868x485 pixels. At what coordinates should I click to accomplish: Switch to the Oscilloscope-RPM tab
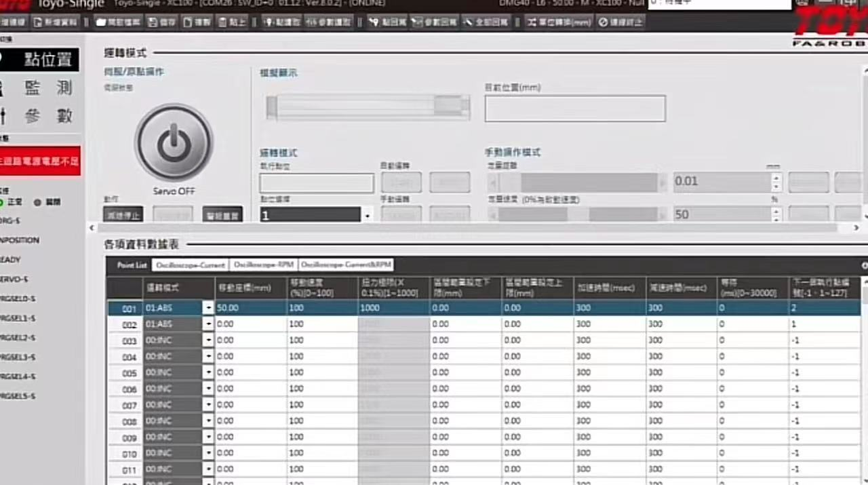point(264,265)
